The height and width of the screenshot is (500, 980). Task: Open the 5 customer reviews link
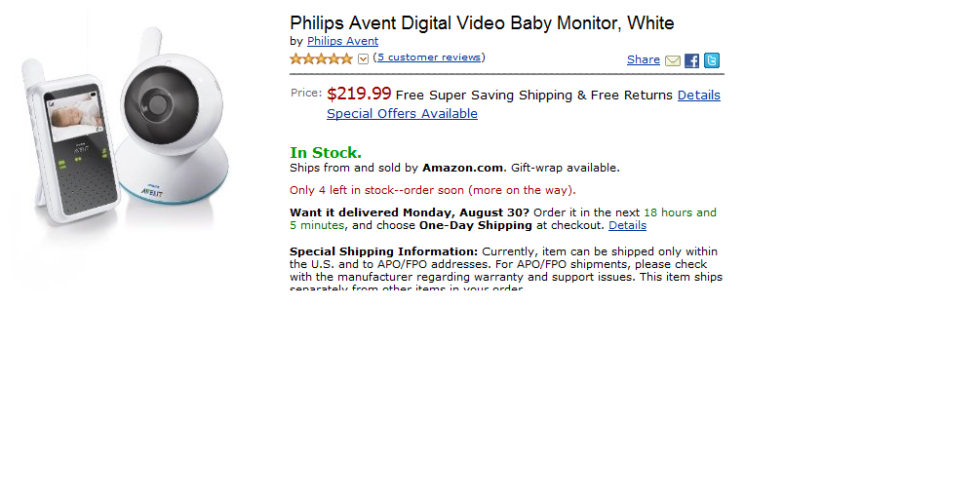(429, 58)
